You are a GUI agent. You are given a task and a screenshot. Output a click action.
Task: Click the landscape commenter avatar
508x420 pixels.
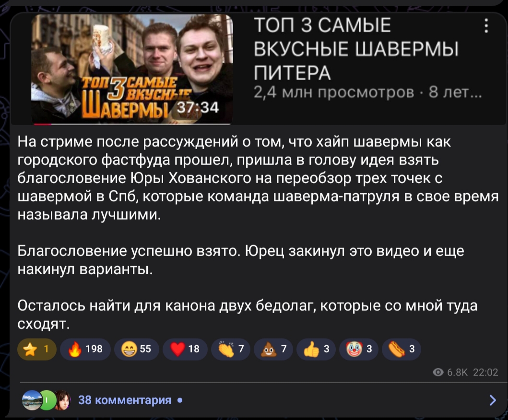point(31,400)
